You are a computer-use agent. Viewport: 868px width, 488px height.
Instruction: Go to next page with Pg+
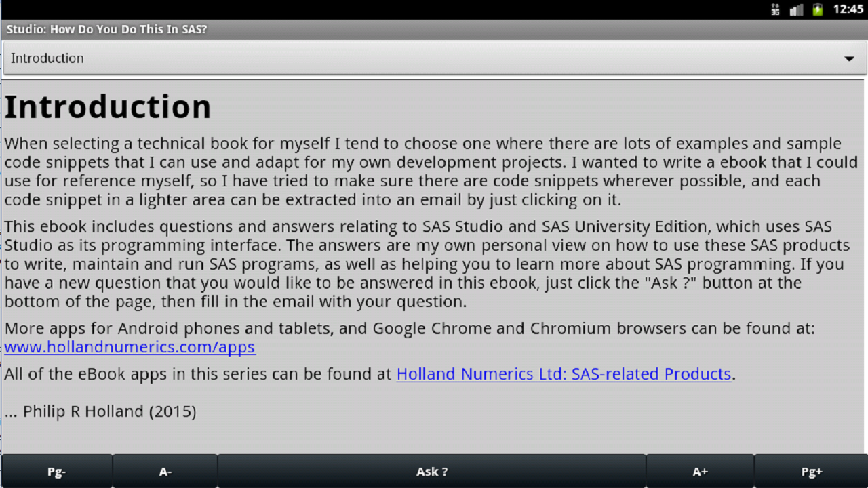coord(811,472)
